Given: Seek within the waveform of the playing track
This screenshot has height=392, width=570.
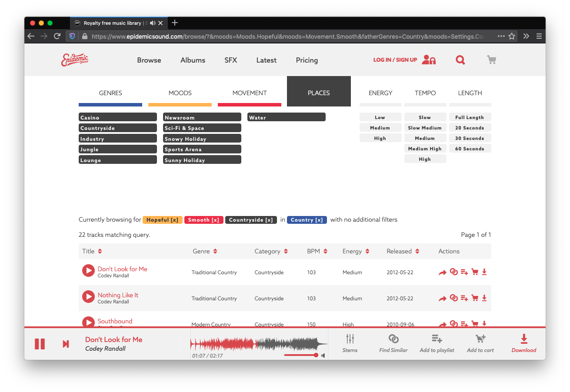Looking at the screenshot, I should [259, 345].
